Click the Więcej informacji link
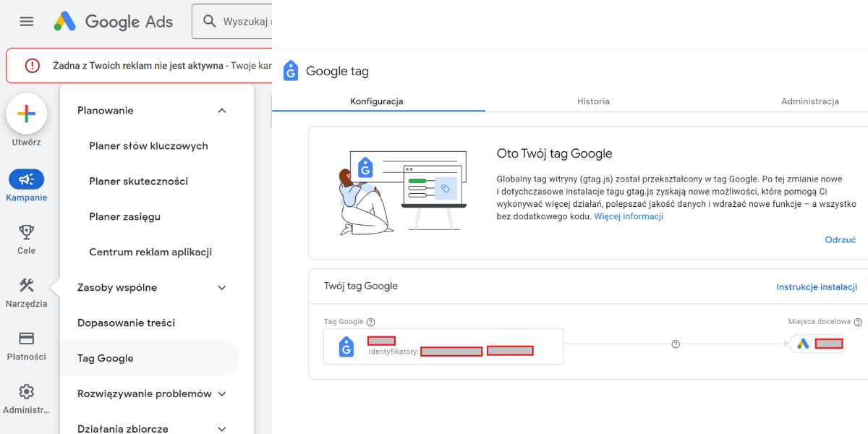Viewport: 868px width, 434px height. pyautogui.click(x=629, y=216)
